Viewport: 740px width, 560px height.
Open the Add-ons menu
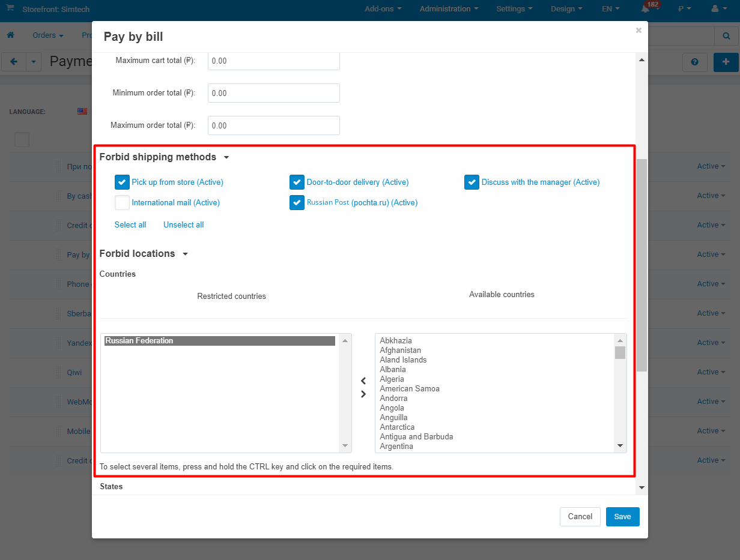click(x=383, y=9)
